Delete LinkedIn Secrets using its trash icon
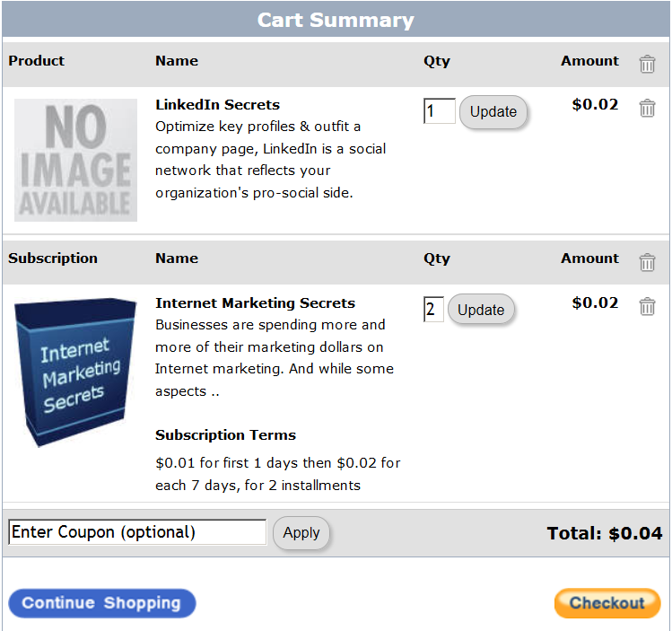 (647, 108)
